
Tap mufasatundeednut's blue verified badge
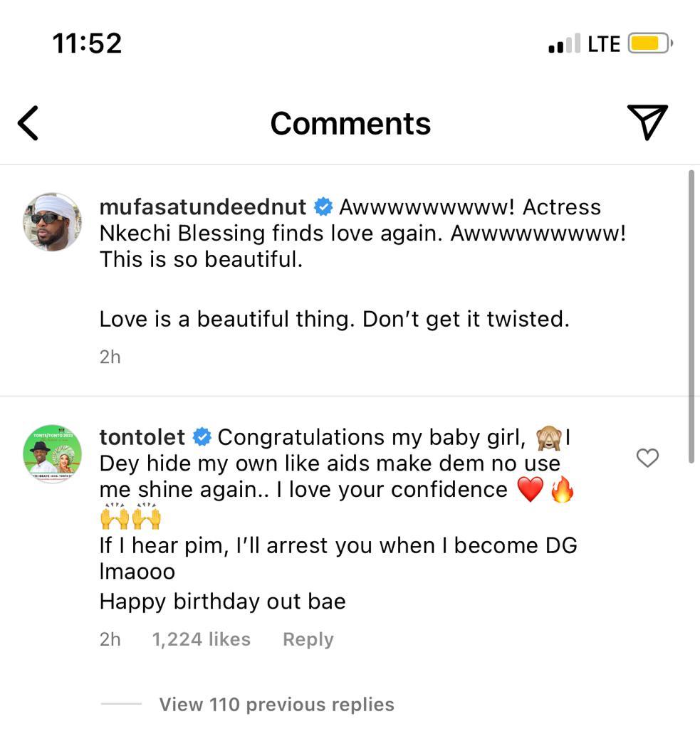click(323, 207)
